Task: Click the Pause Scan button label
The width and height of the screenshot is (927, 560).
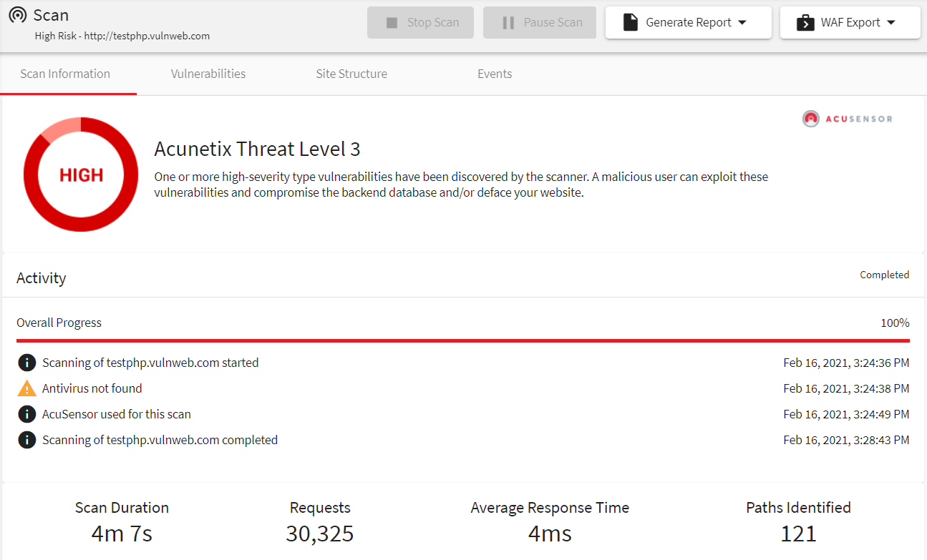Action: tap(553, 23)
